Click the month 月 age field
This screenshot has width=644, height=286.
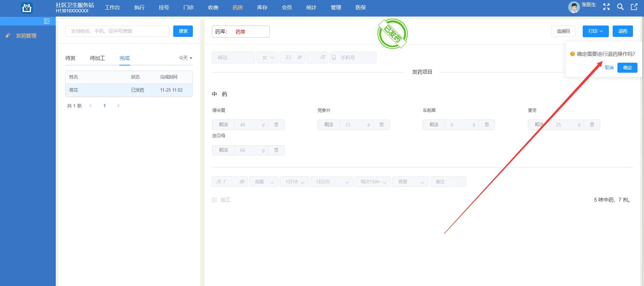click(x=317, y=58)
